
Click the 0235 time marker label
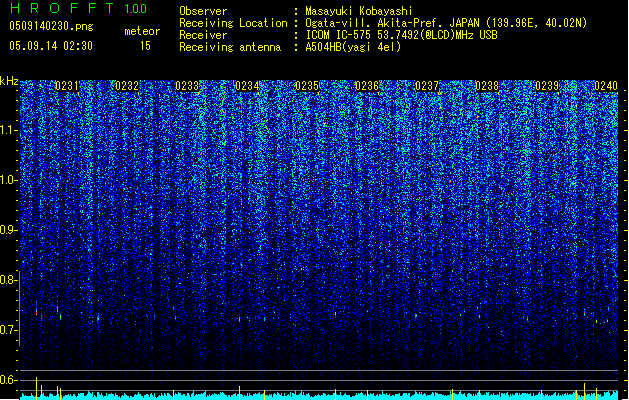point(307,86)
